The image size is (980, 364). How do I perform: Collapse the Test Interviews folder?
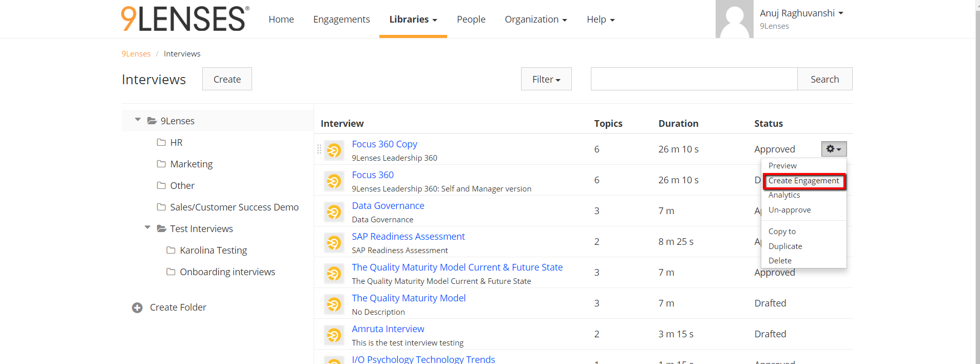pos(147,227)
